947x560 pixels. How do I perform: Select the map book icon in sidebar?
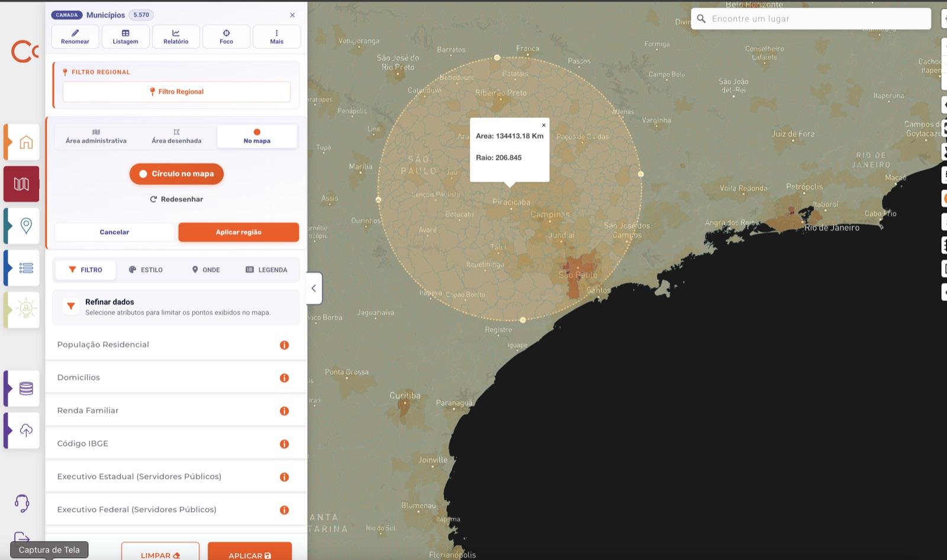[21, 184]
